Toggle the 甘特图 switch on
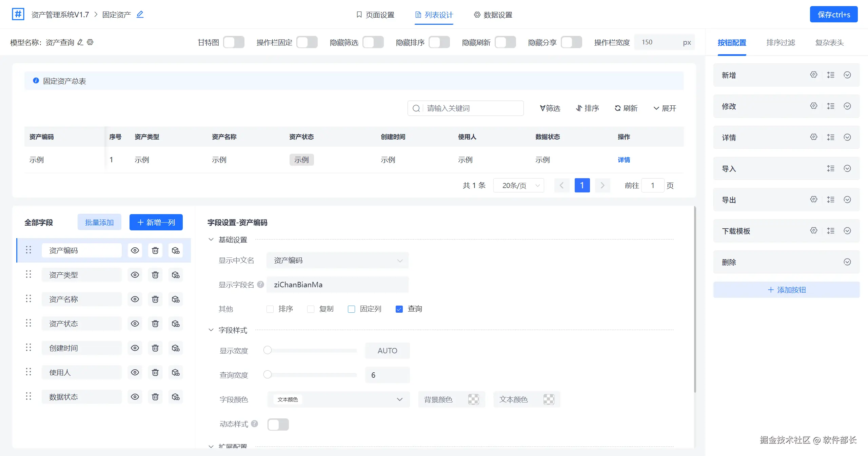 tap(234, 42)
